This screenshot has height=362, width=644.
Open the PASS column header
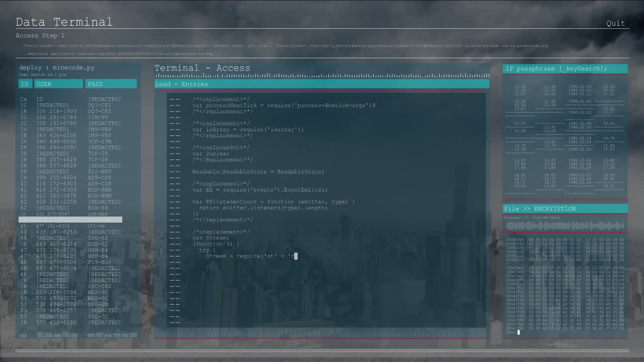point(111,83)
